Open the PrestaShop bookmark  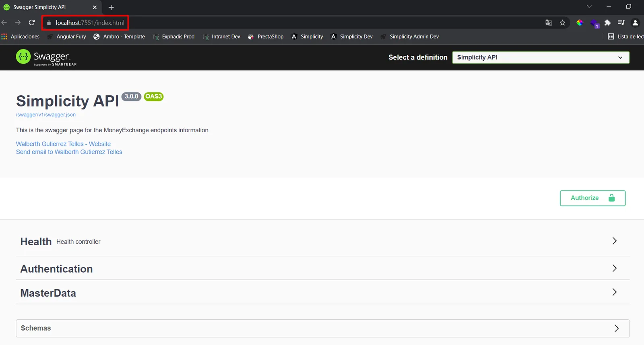tap(266, 37)
